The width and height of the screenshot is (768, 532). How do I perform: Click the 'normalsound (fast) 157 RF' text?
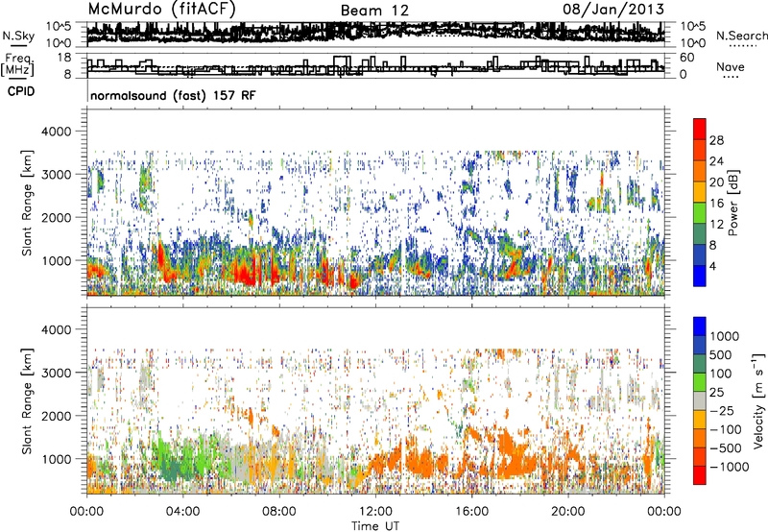tap(173, 95)
